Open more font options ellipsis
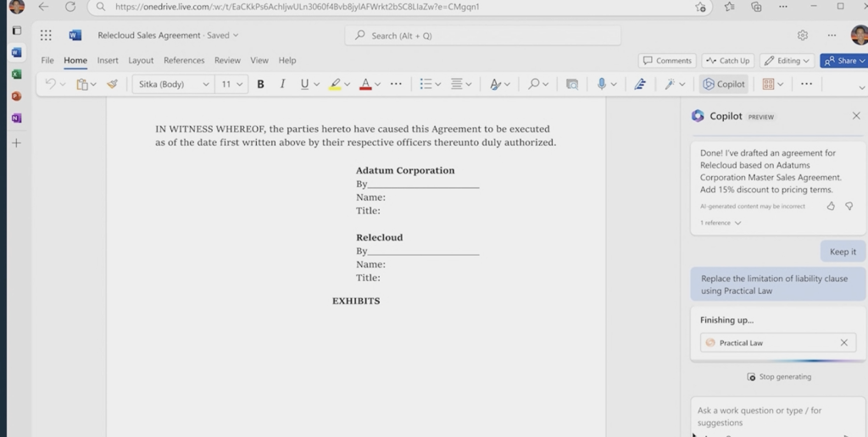 (396, 84)
